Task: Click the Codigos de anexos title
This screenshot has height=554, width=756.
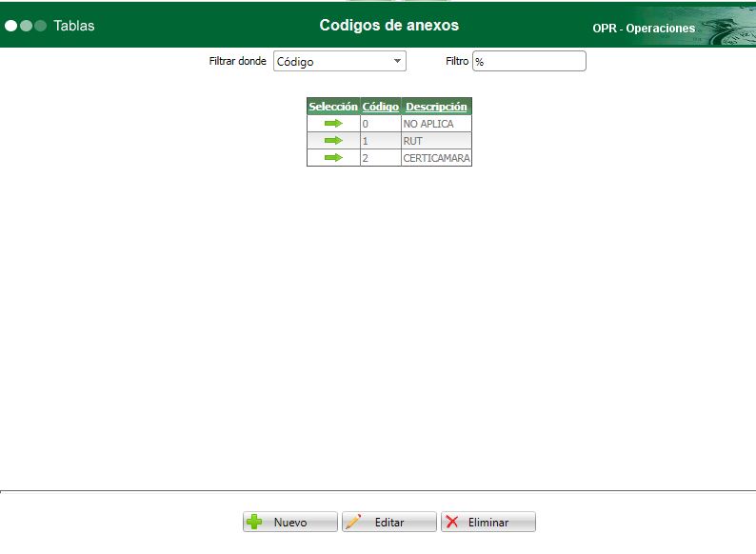Action: click(389, 25)
